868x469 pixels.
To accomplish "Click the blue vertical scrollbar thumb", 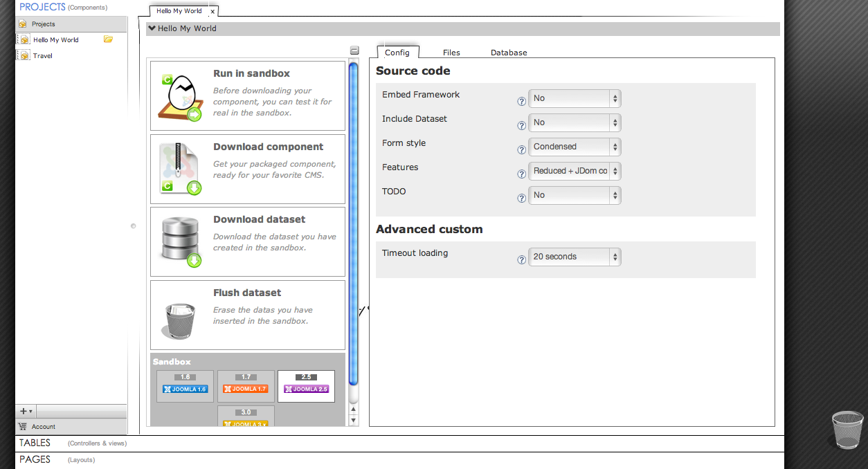I will tap(354, 223).
